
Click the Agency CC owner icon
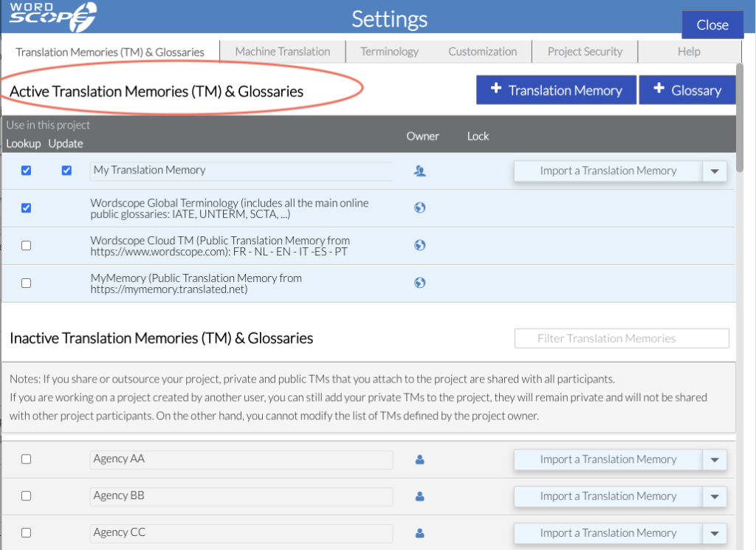tap(419, 533)
